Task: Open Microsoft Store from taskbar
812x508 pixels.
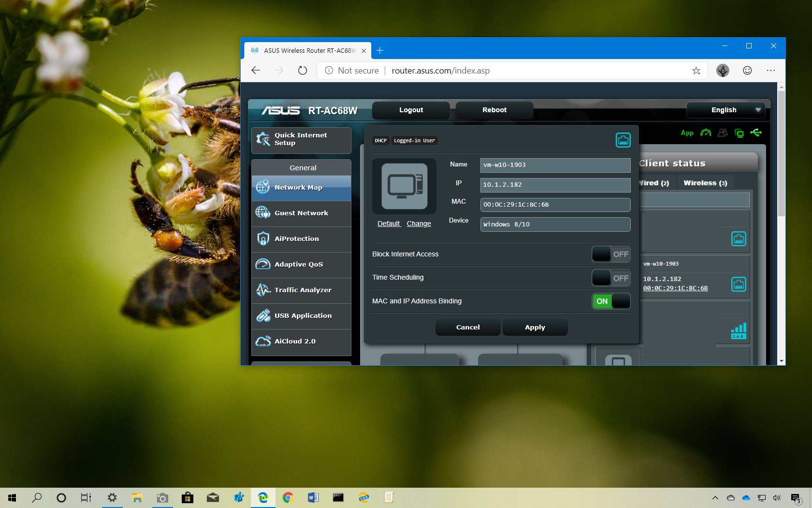Action: 188,498
